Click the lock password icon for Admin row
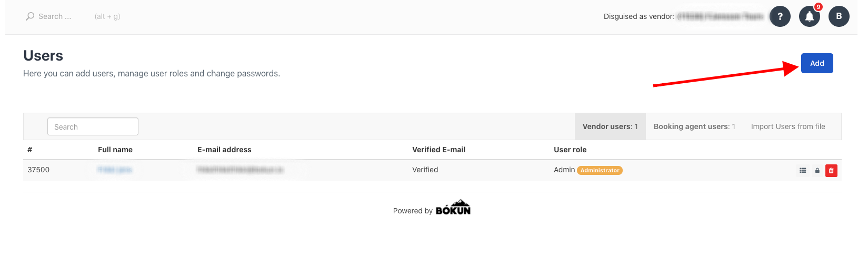This screenshot has width=868, height=275. point(817,170)
